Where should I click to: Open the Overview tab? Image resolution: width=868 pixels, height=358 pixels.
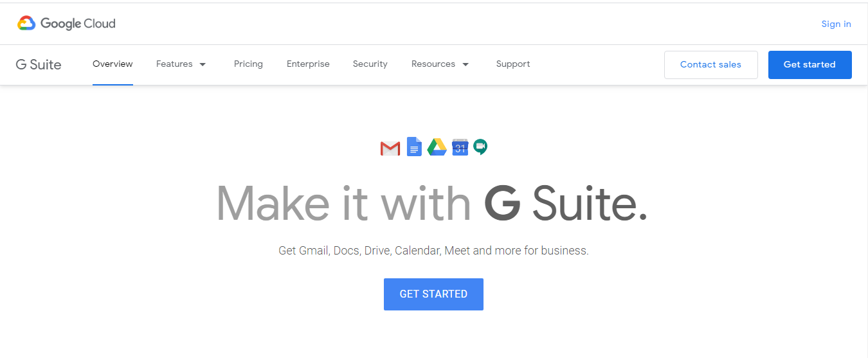pos(113,64)
